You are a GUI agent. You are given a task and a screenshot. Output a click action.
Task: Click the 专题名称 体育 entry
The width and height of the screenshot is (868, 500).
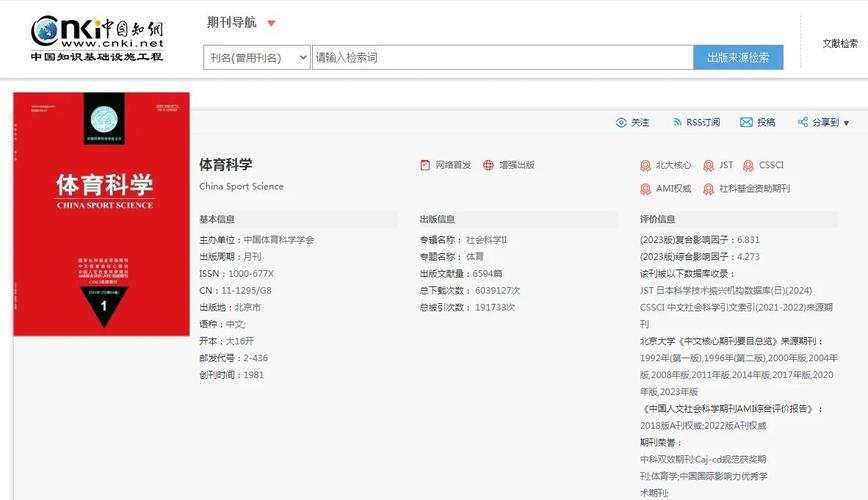point(452,257)
